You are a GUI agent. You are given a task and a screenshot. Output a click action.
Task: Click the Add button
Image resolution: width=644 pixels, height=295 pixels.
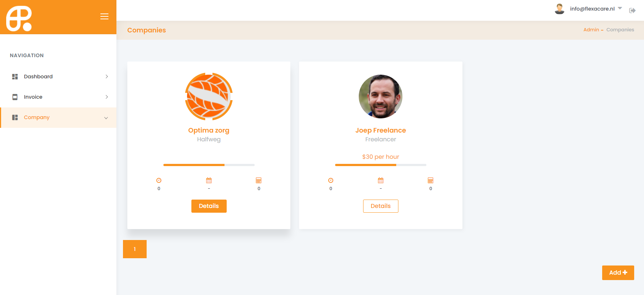pyautogui.click(x=618, y=273)
